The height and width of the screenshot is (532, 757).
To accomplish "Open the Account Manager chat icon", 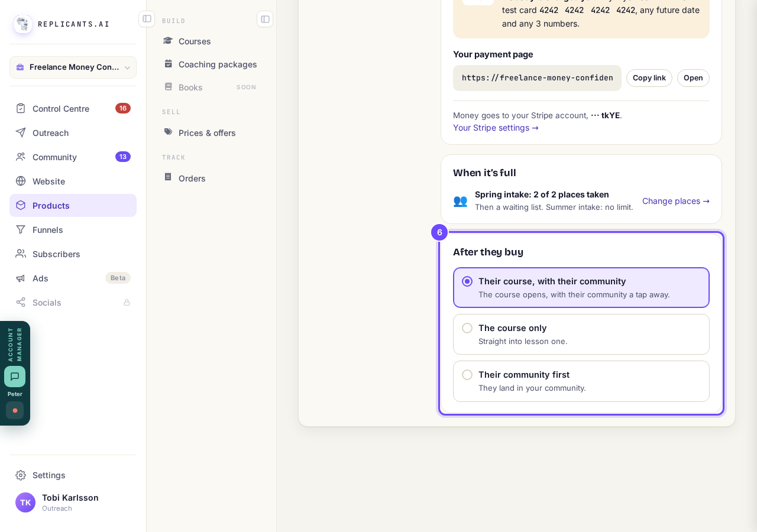I will (x=15, y=377).
